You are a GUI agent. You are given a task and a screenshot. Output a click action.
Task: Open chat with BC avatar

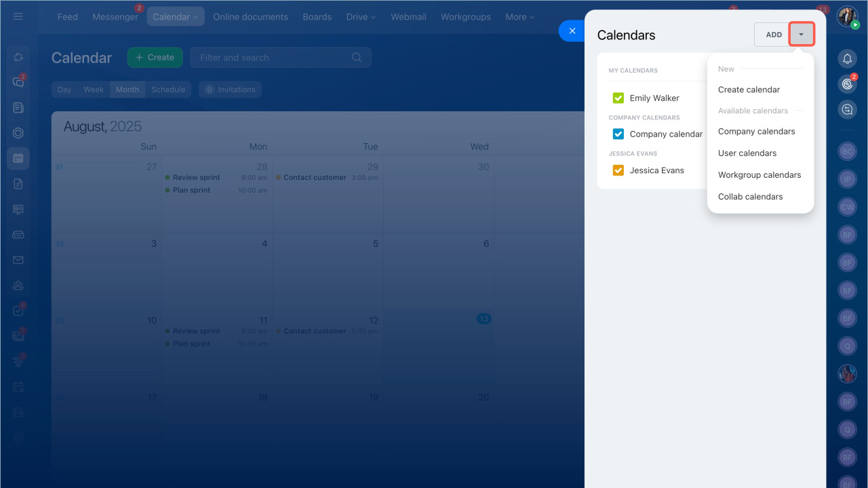(x=847, y=152)
